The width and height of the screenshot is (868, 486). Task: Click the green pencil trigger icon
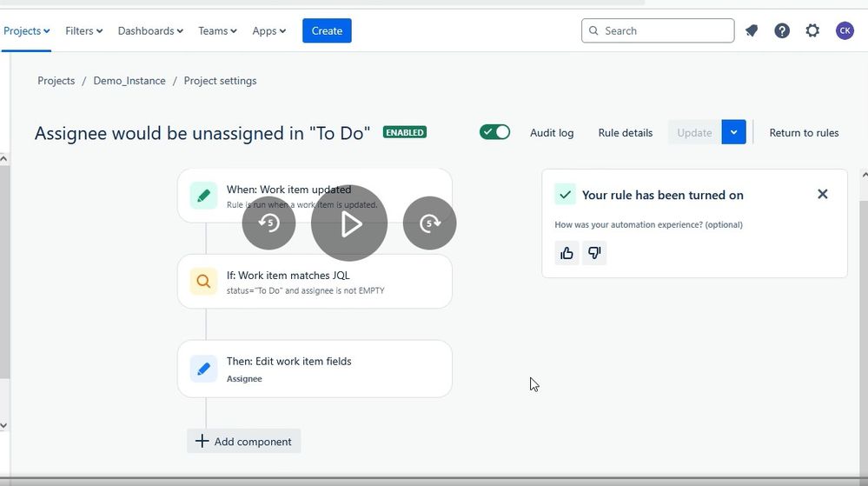tap(203, 196)
